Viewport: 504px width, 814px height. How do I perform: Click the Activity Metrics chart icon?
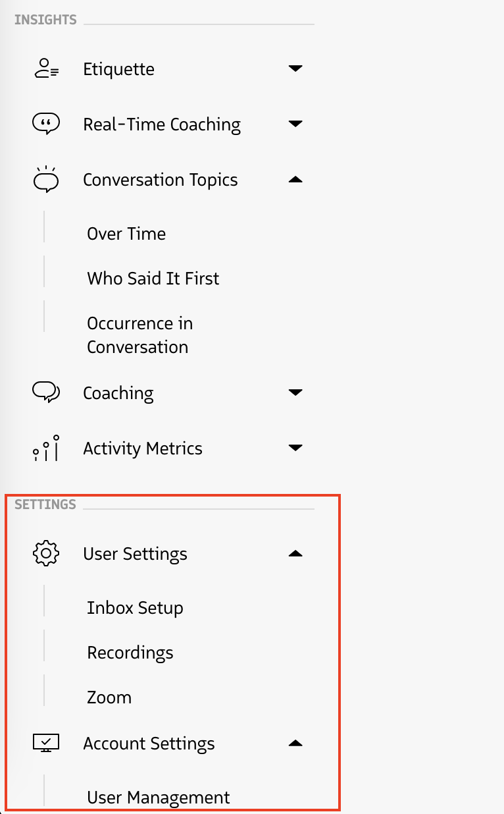click(45, 448)
